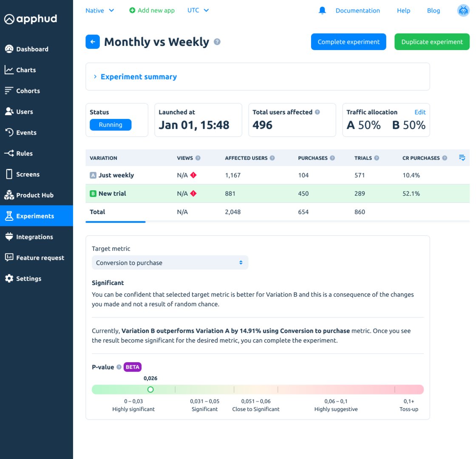Open the Help link

(403, 10)
